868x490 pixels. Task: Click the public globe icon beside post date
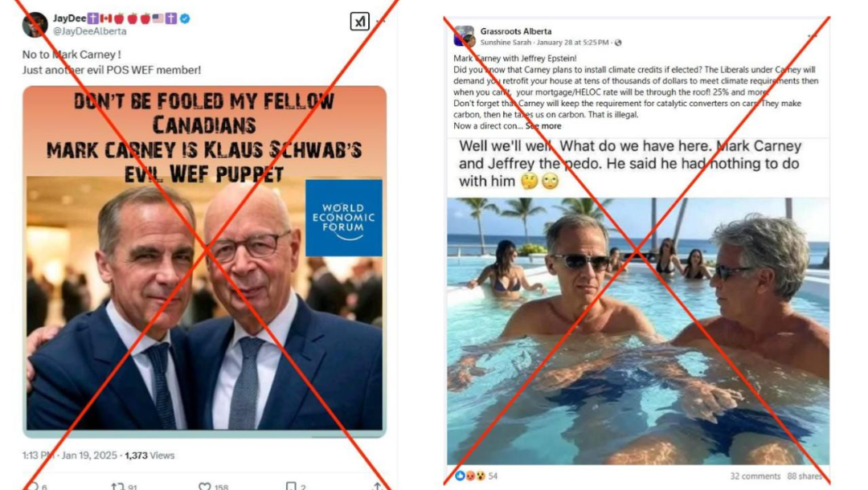click(x=618, y=43)
